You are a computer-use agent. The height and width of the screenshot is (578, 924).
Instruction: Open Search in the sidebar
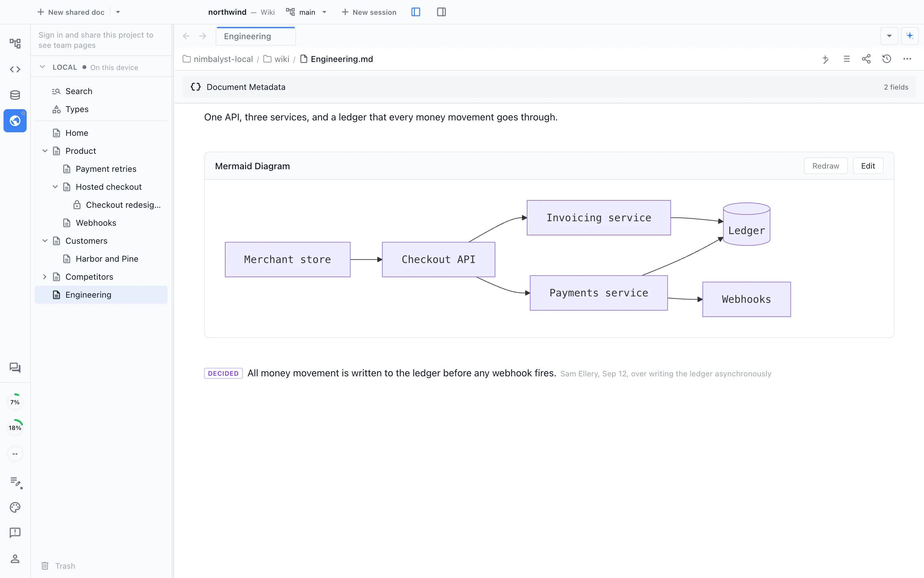(101, 91)
